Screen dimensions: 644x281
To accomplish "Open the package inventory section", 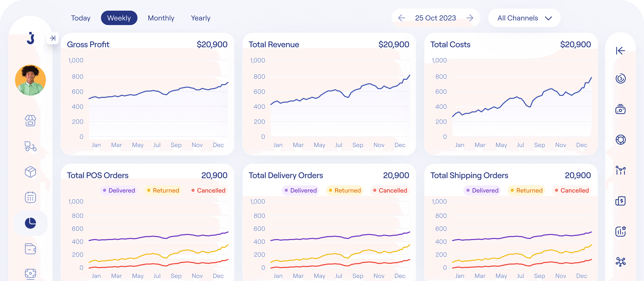I will [30, 172].
